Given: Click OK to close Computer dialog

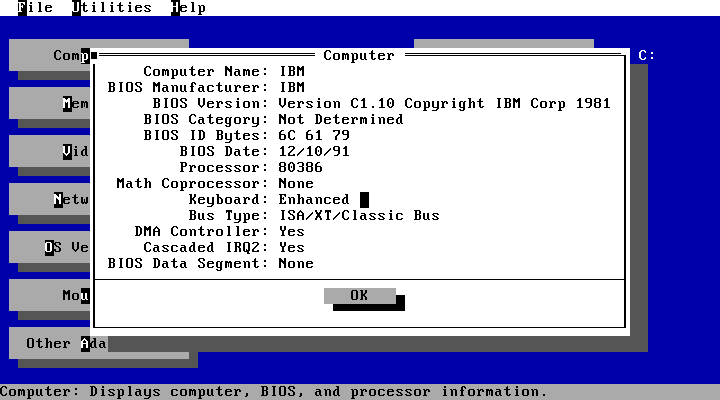Looking at the screenshot, I should [360, 295].
